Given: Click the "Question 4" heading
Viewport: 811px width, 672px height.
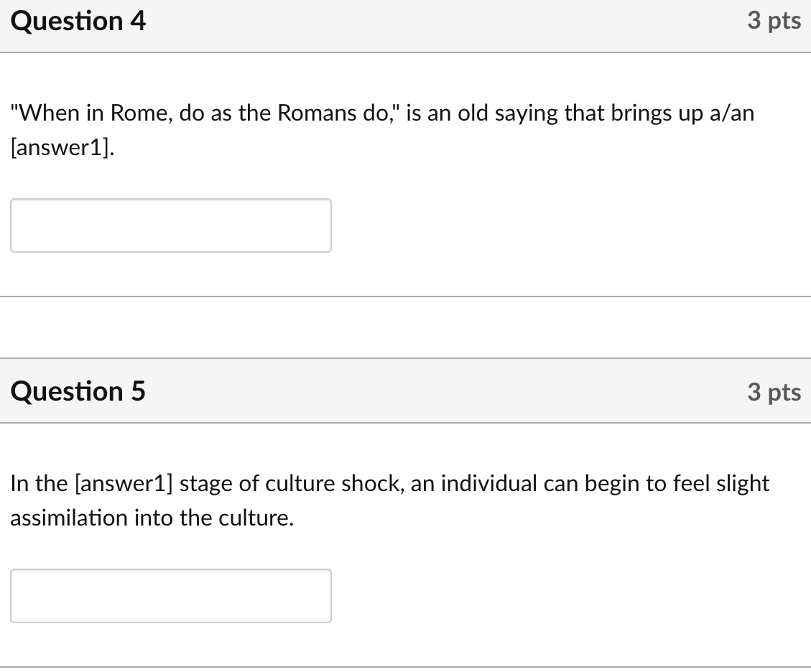Looking at the screenshot, I should click(x=78, y=22).
